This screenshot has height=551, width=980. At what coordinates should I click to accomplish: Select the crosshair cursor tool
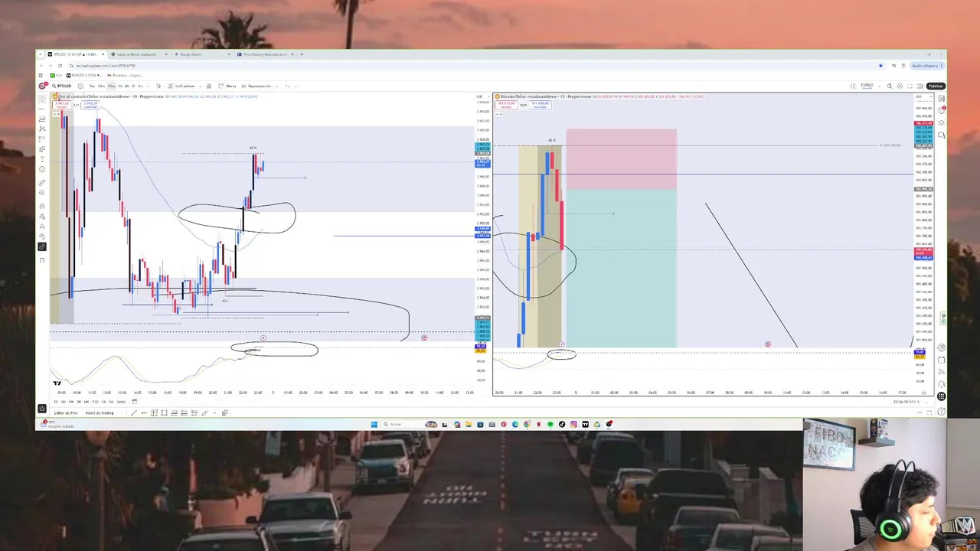pyautogui.click(x=41, y=97)
